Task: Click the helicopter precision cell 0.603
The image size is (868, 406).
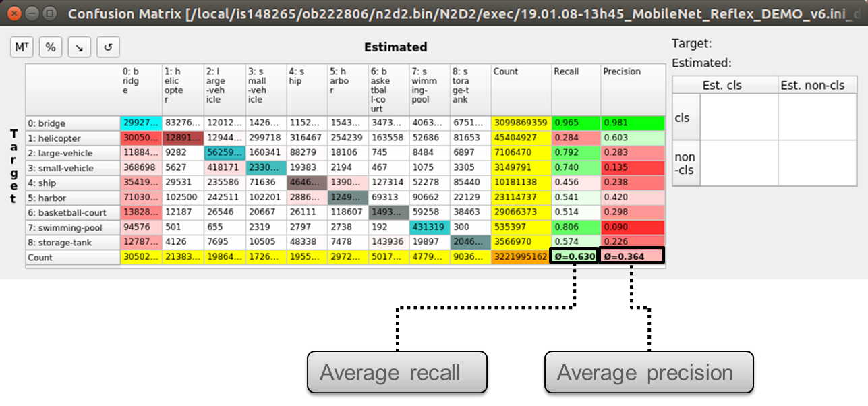Action: coord(633,138)
